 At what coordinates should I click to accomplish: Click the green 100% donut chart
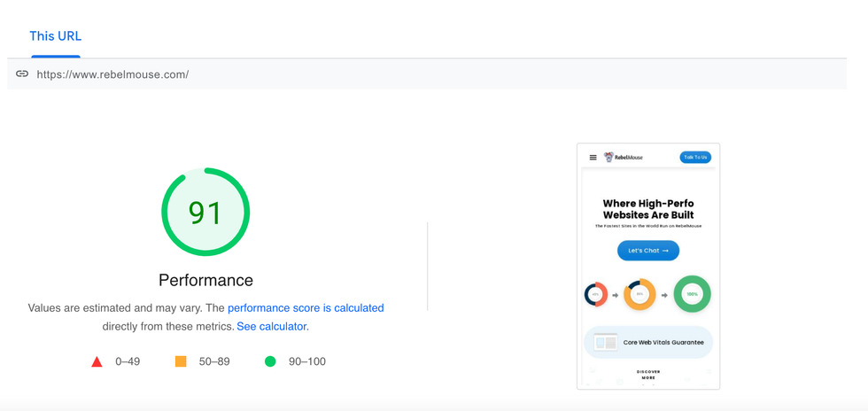coord(692,294)
